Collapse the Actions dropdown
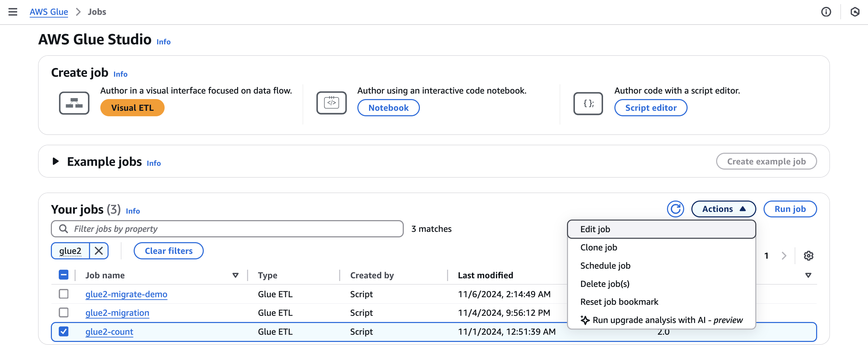Screen dimensions: 868x355 (723, 209)
